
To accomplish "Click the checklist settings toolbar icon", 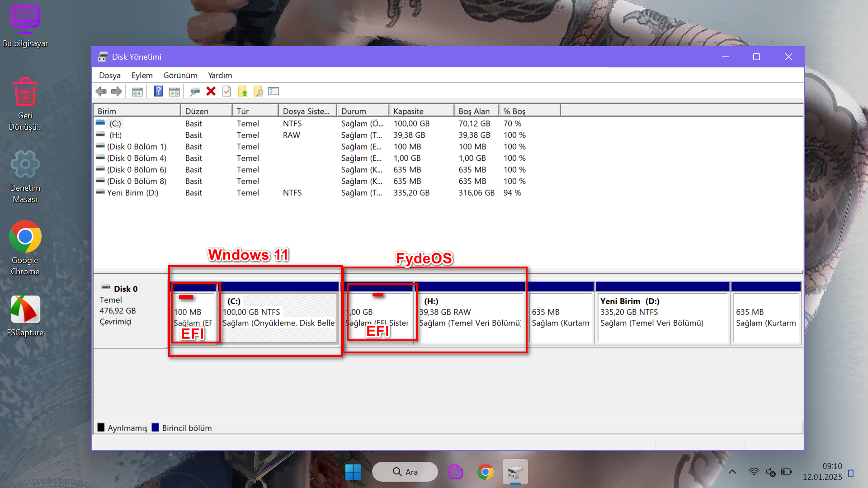I will (x=274, y=92).
